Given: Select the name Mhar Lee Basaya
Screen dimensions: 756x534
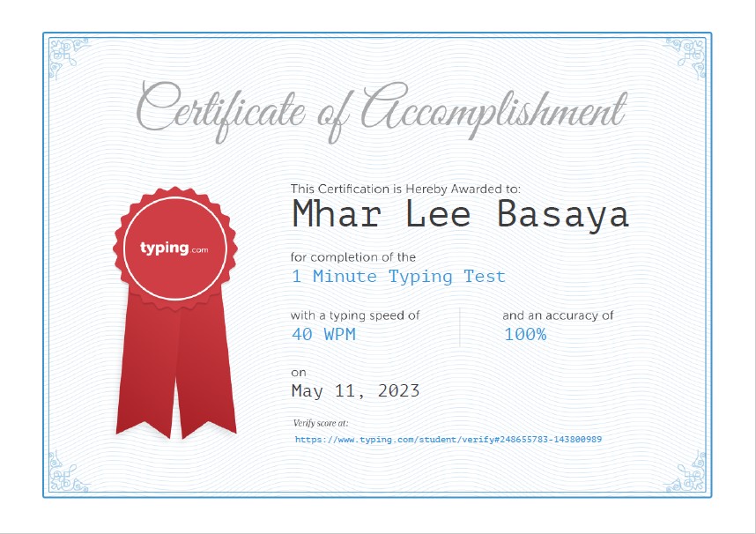Looking at the screenshot, I should [x=460, y=215].
